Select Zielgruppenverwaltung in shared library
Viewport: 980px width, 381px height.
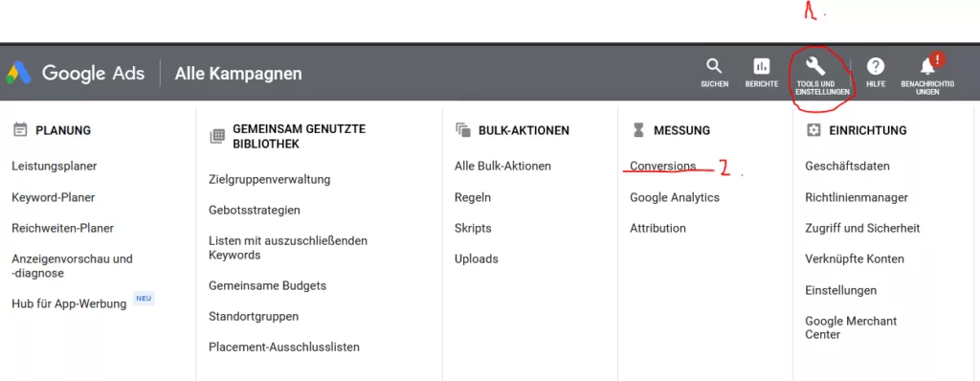(x=269, y=180)
